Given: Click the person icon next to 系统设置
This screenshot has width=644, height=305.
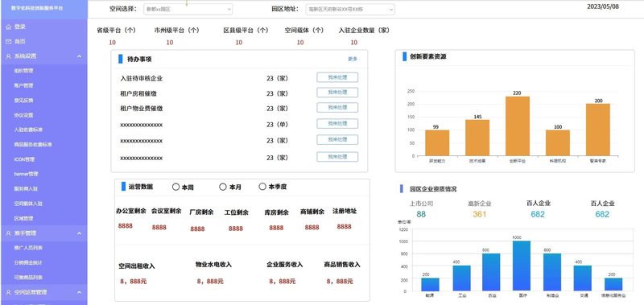Looking at the screenshot, I should [x=8, y=56].
